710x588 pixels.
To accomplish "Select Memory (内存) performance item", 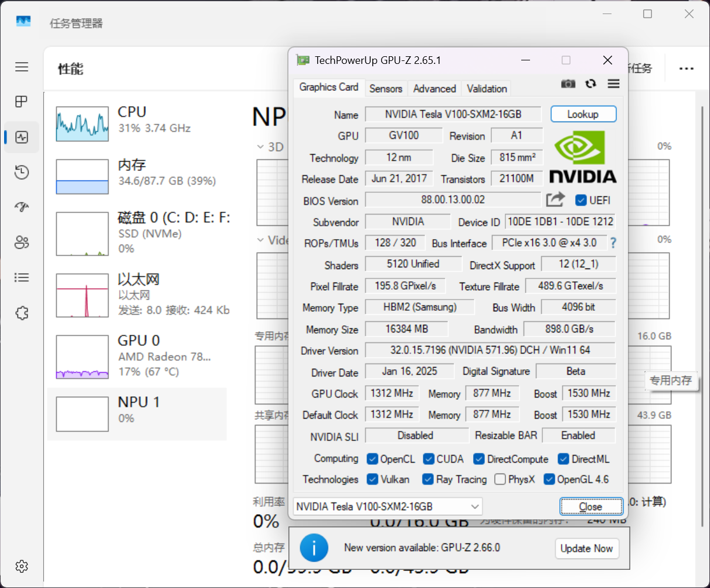I will click(137, 176).
